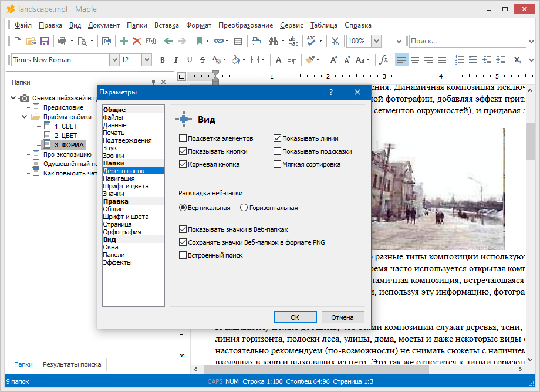Screen dimensions: 540x392
Task: Collapse the Приёмы съёмки folder
Action: pos(25,117)
